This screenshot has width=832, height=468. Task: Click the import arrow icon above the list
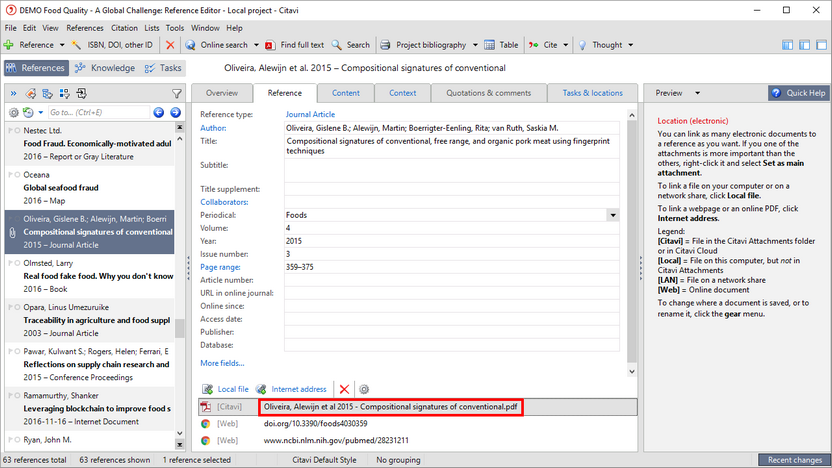[x=81, y=94]
